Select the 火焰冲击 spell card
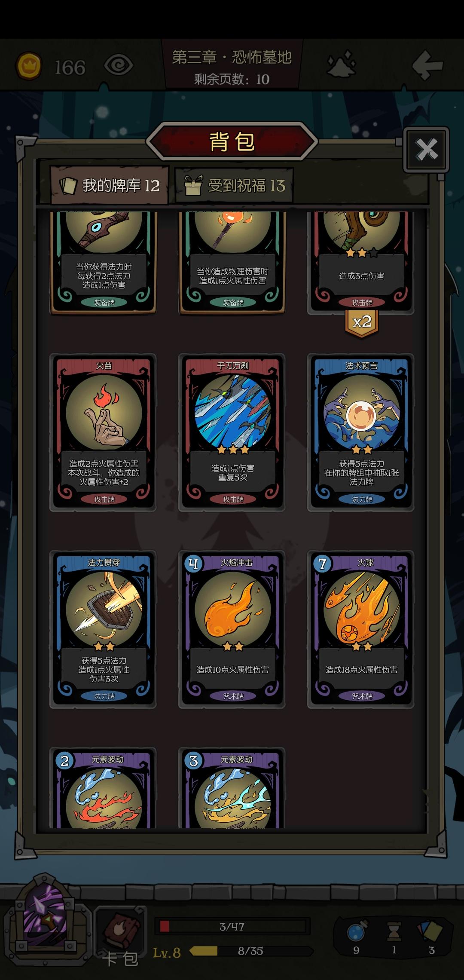 (232, 629)
